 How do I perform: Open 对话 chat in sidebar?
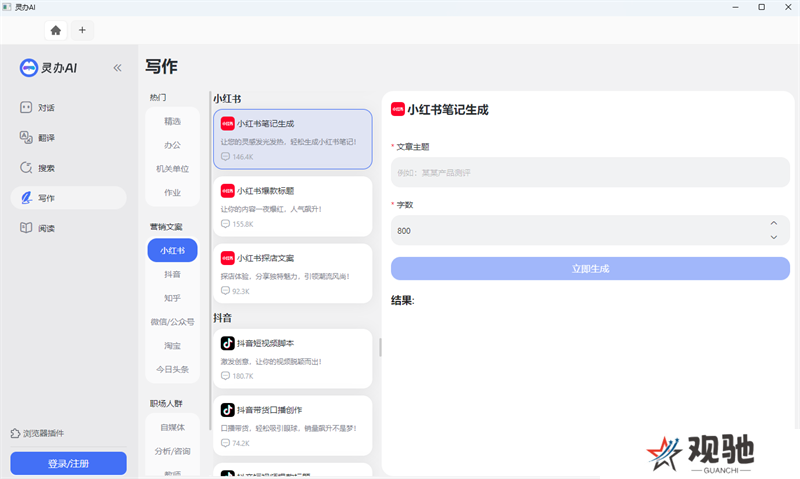point(68,108)
